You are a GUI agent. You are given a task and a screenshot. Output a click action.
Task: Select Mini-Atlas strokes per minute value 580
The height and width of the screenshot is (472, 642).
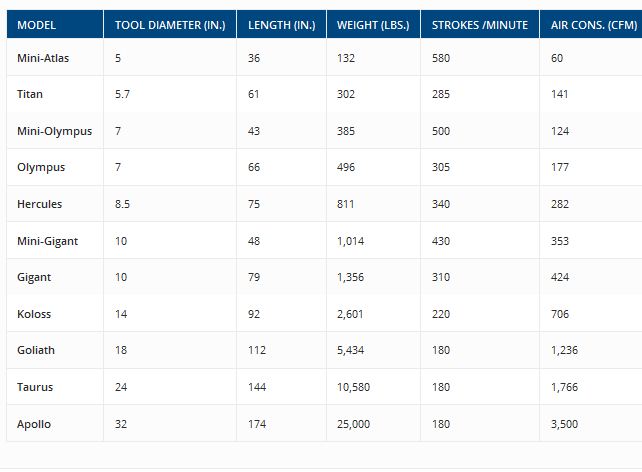pyautogui.click(x=441, y=58)
